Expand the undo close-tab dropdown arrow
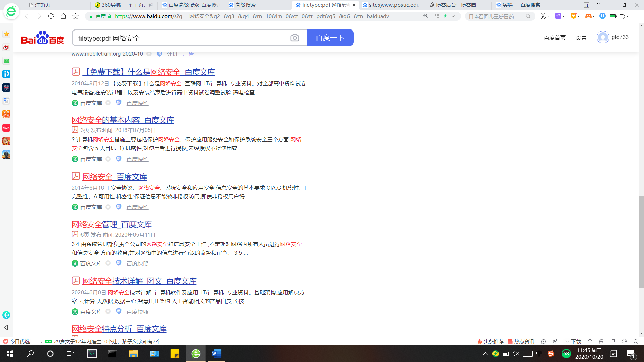644x362 pixels. click(x=628, y=16)
